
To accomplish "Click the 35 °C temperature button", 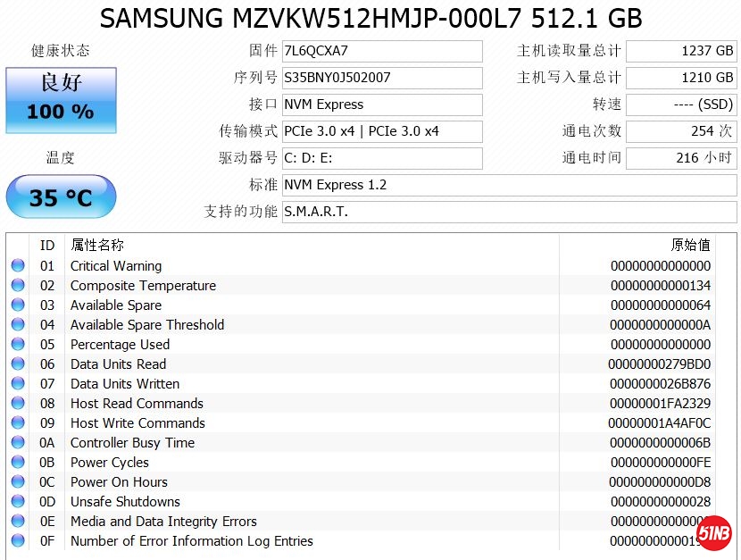I will coord(61,197).
